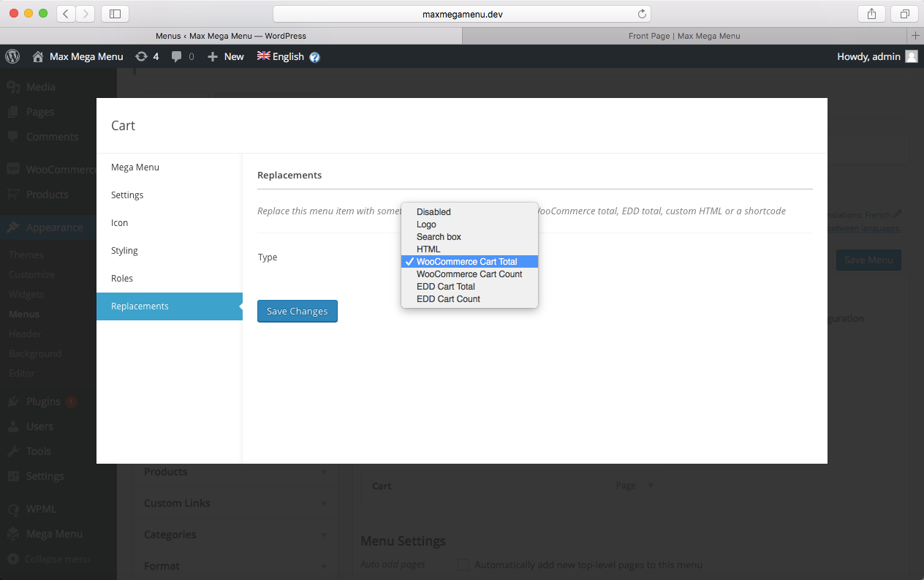
Task: Choose Search box option in dropdown
Action: (x=469, y=237)
